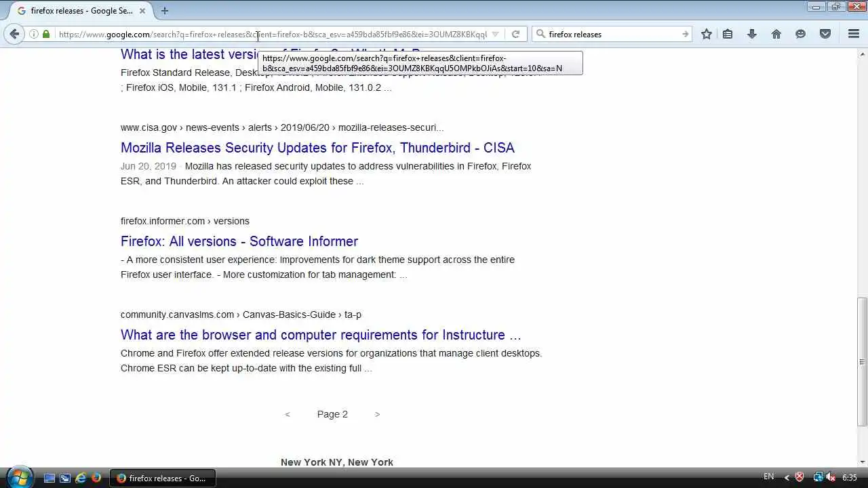Click the search box go arrow
The height and width of the screenshot is (488, 868).
[x=685, y=34]
